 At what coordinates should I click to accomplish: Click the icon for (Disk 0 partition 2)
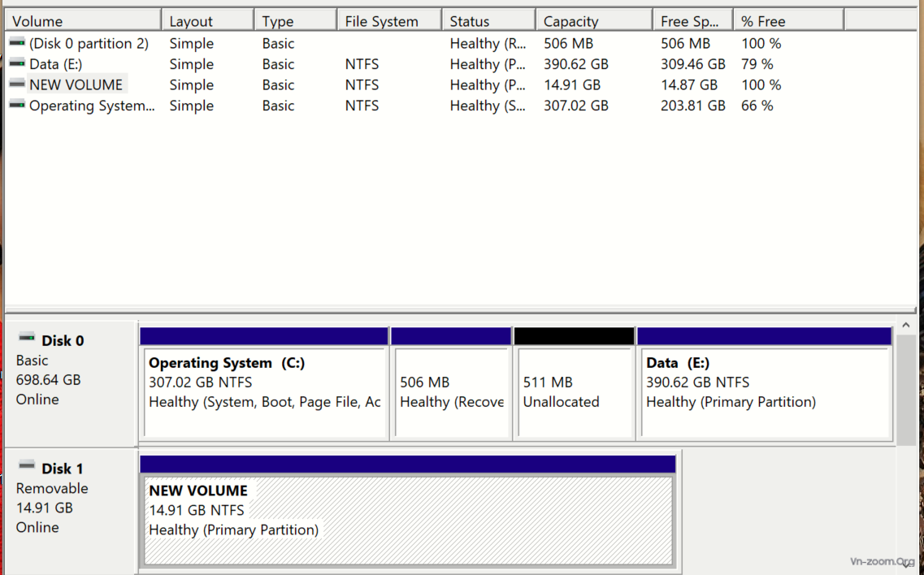pos(17,43)
